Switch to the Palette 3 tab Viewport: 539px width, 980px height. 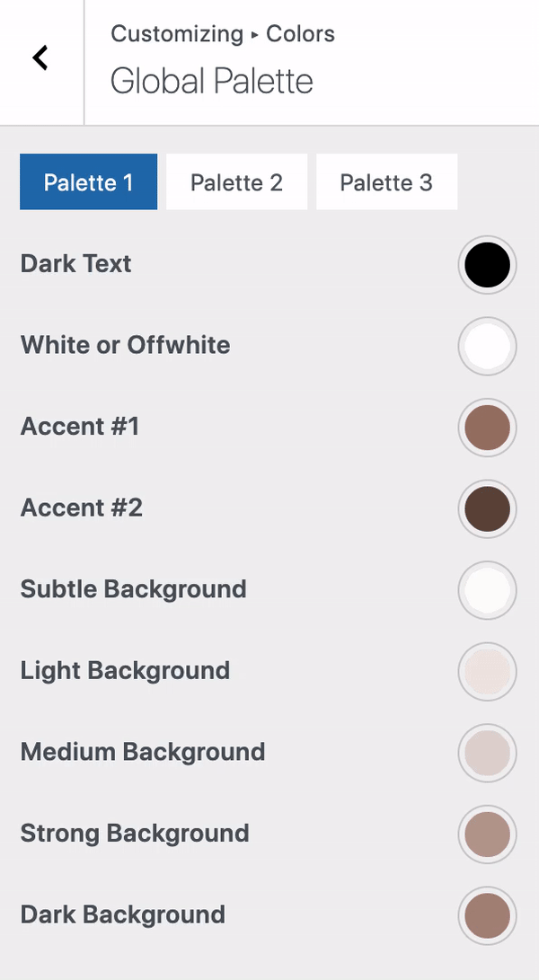pos(386,181)
